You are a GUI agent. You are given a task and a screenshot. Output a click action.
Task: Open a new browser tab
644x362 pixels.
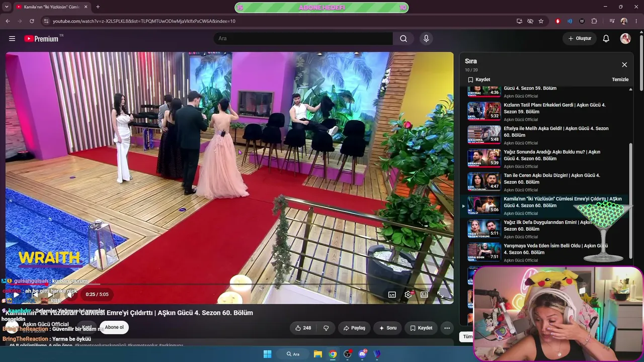click(98, 7)
